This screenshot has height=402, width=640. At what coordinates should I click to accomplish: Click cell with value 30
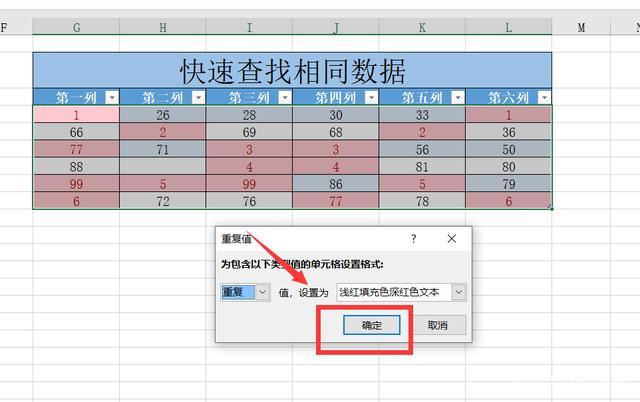(x=336, y=115)
